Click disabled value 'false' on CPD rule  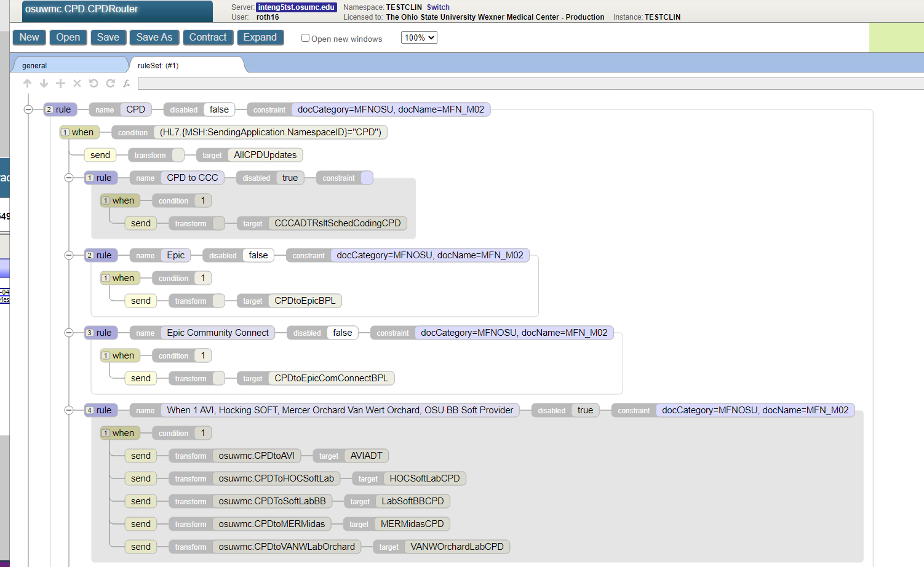click(x=219, y=109)
